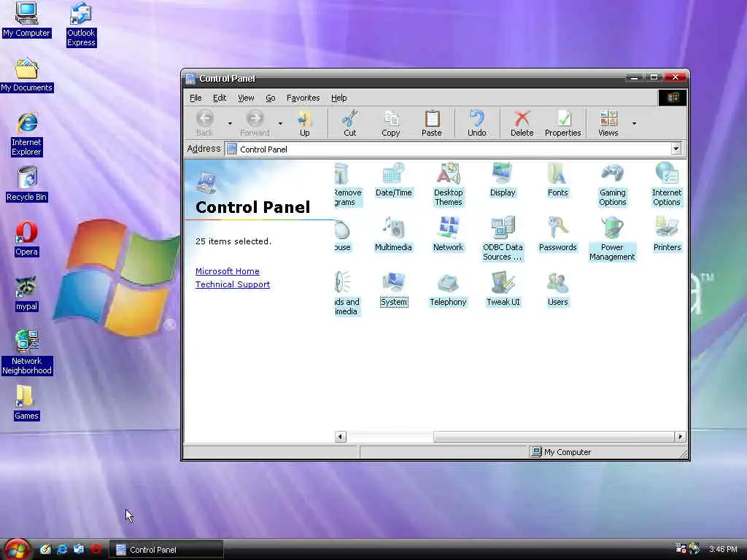Click the Control Panel taskbar button
Image resolution: width=747 pixels, height=560 pixels.
point(167,550)
